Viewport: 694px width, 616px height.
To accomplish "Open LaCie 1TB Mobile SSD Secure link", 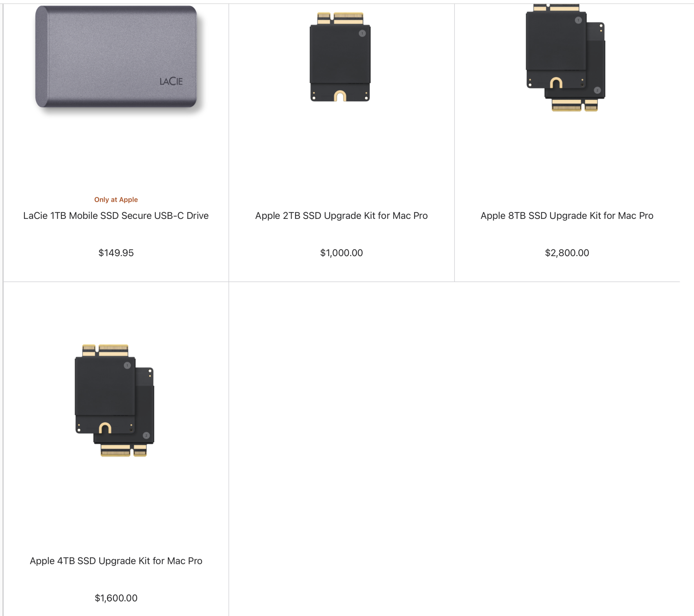I will click(116, 216).
